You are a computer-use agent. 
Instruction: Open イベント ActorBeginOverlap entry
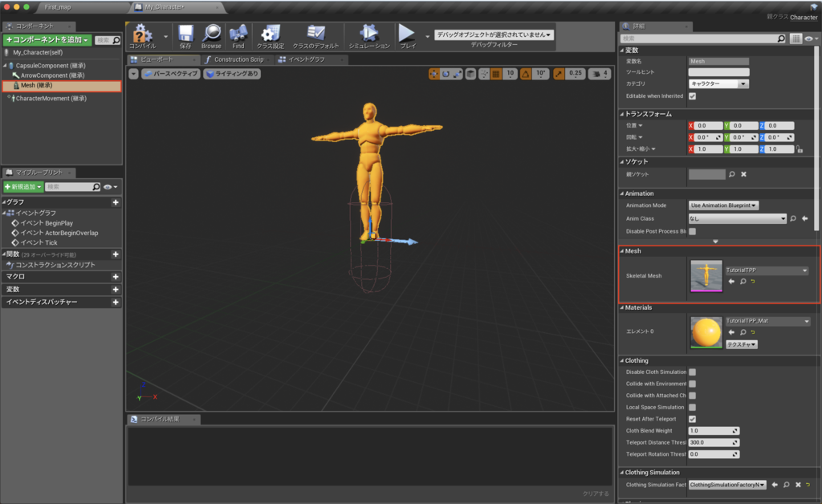tap(59, 233)
